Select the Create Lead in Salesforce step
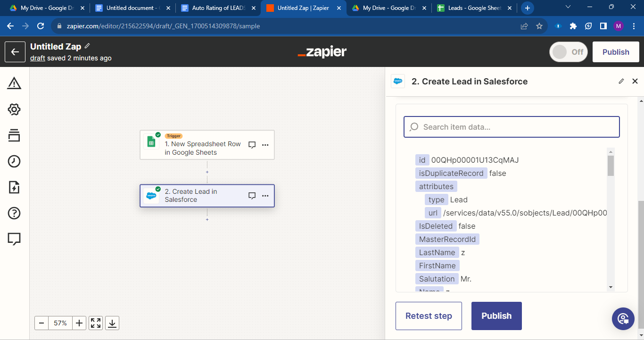 [x=207, y=195]
